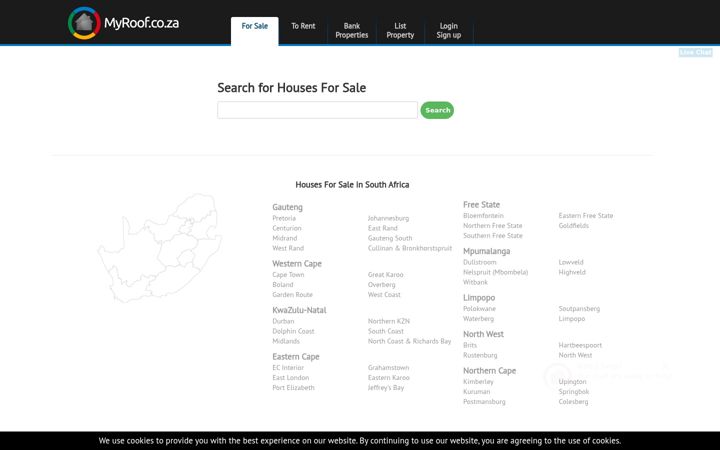Open Gauteng South link

click(x=390, y=238)
